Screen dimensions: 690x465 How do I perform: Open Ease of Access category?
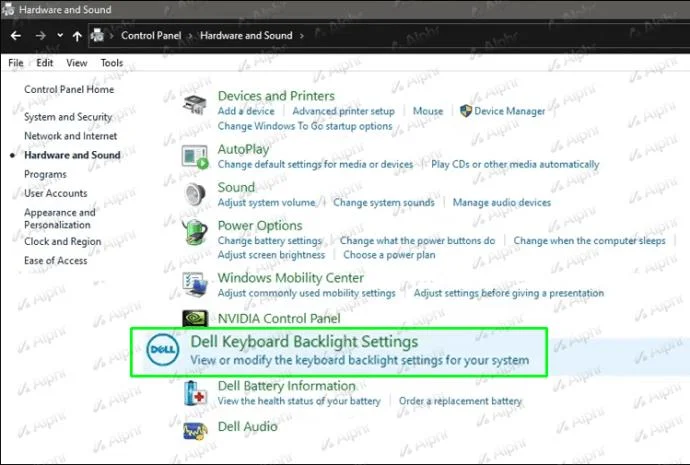55,260
